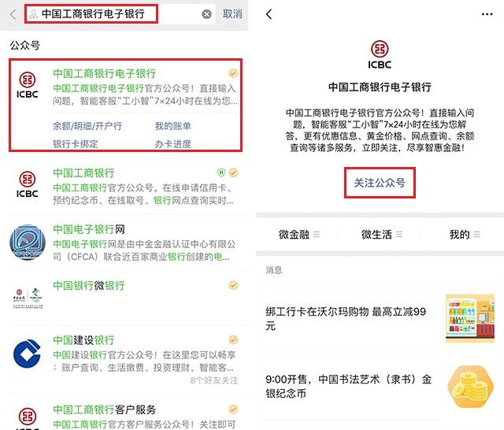The width and height of the screenshot is (504, 430).
Task: Go back from the ICBC account profile
Action: (269, 14)
